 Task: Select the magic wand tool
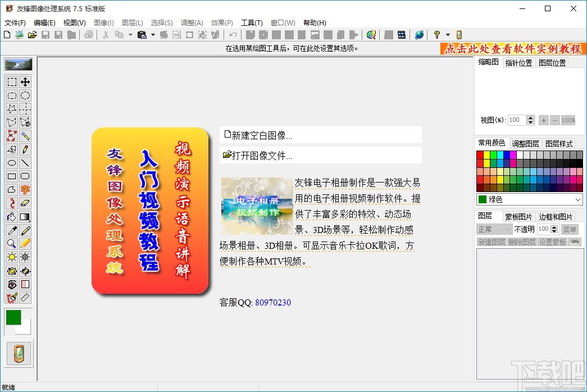click(x=25, y=136)
